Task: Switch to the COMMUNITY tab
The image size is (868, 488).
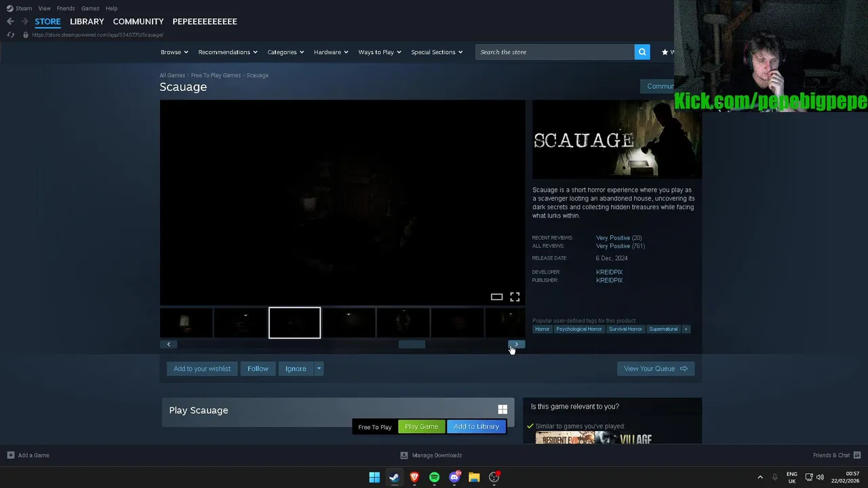Action: pyautogui.click(x=138, y=22)
